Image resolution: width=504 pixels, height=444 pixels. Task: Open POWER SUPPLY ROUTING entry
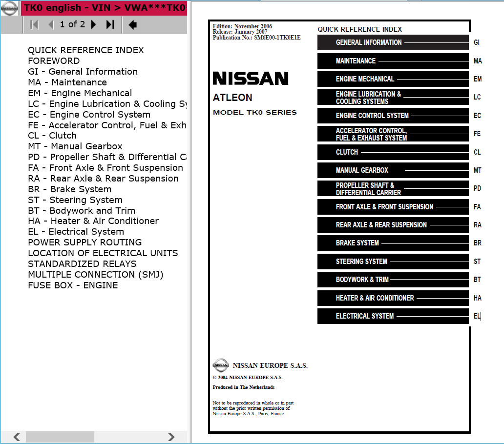85,242
